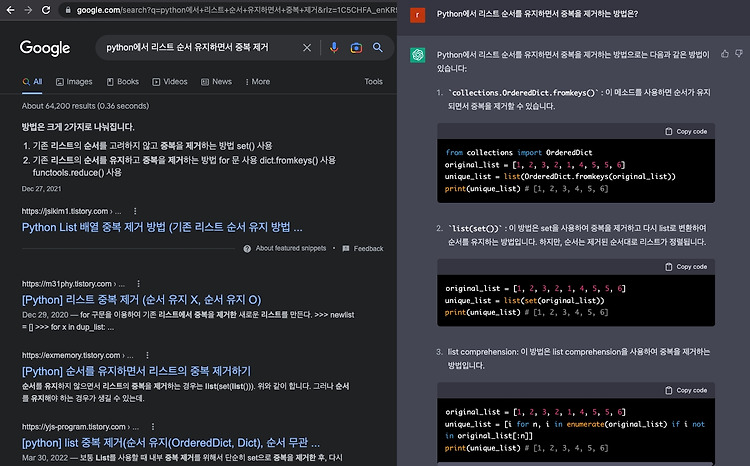Switch to the Images tab
Screen dimensions: 750x466
pos(74,82)
